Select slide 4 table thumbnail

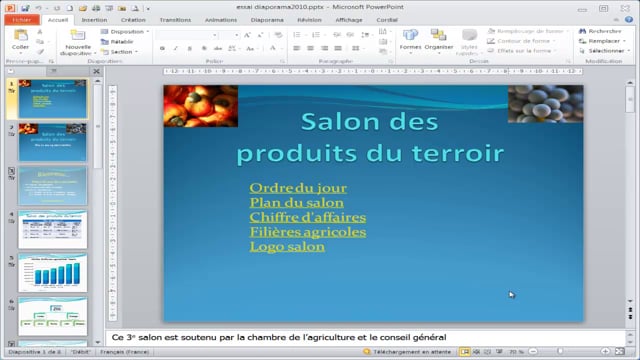52,229
